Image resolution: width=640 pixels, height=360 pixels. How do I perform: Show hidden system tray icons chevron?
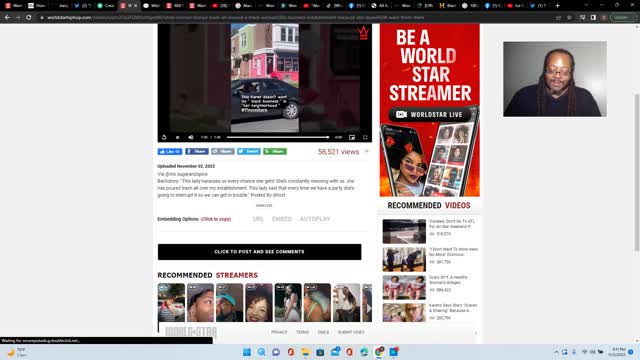pyautogui.click(x=556, y=352)
